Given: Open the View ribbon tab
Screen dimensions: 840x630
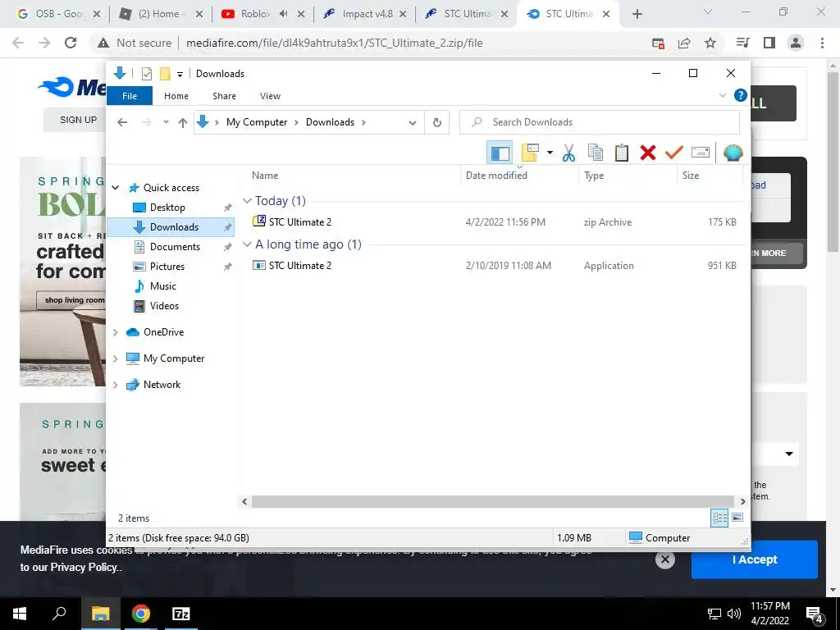Looking at the screenshot, I should [270, 96].
